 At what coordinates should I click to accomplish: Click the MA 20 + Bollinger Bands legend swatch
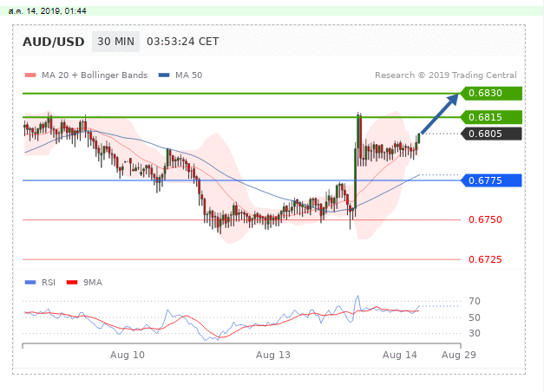[x=30, y=75]
